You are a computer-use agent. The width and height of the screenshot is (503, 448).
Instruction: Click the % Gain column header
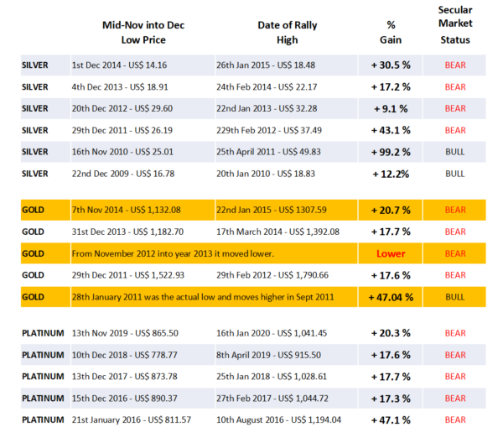pyautogui.click(x=391, y=33)
